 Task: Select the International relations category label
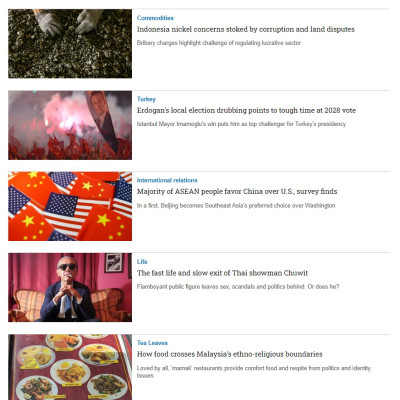167,180
